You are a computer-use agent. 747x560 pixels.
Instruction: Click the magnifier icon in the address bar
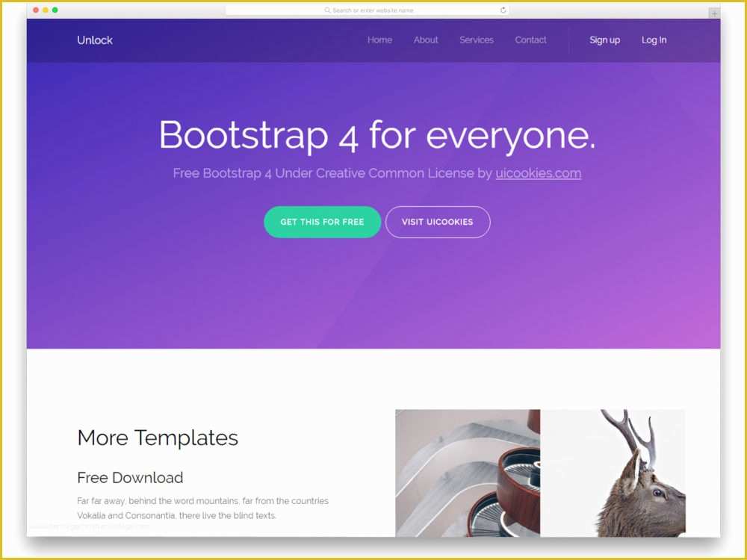click(327, 10)
